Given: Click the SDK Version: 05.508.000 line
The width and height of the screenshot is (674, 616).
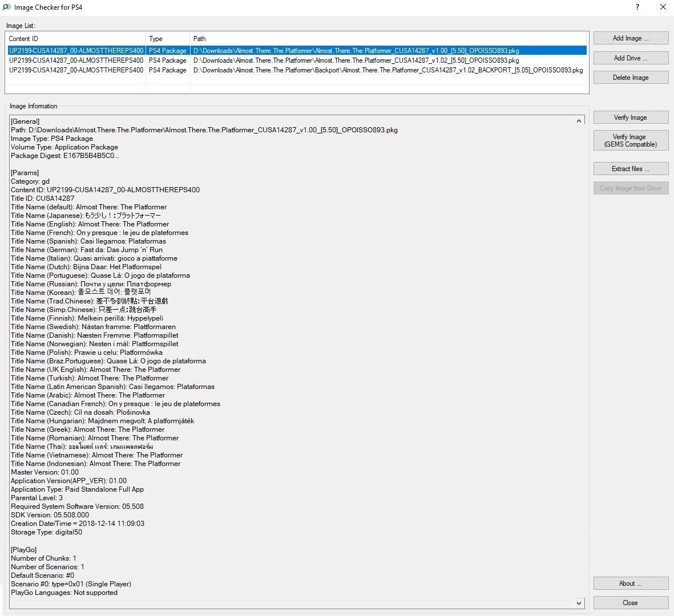Looking at the screenshot, I should pos(50,516).
